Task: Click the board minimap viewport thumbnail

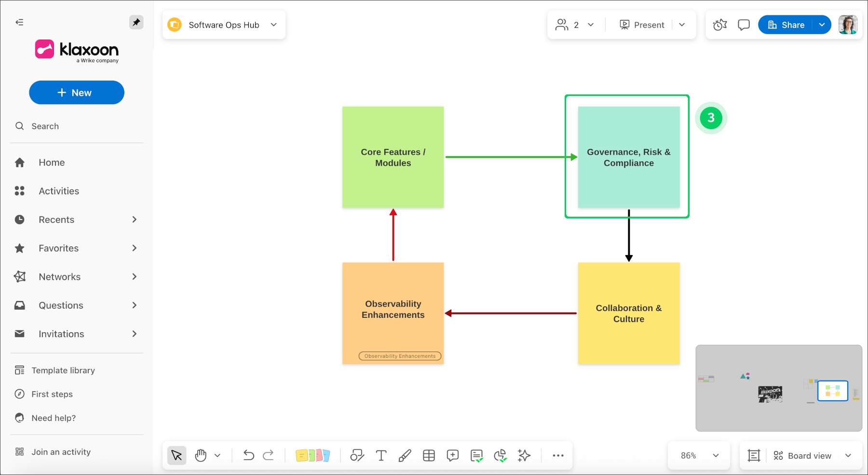Action: (832, 391)
